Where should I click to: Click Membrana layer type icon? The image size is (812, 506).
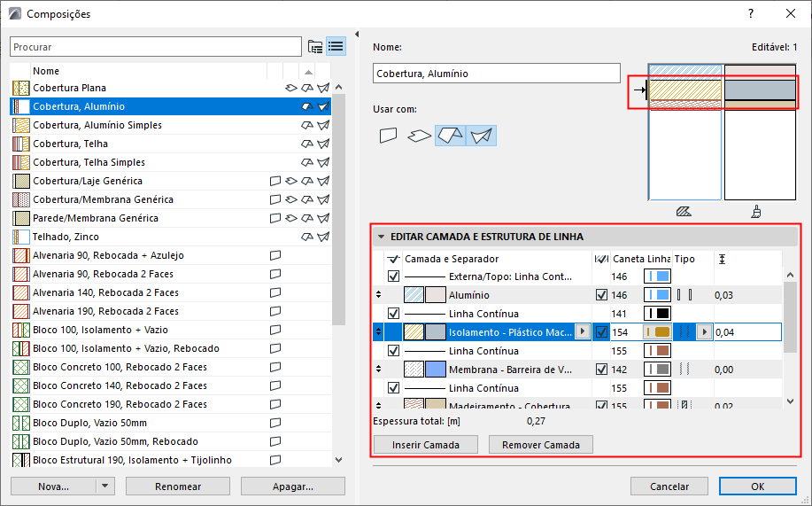click(x=684, y=370)
